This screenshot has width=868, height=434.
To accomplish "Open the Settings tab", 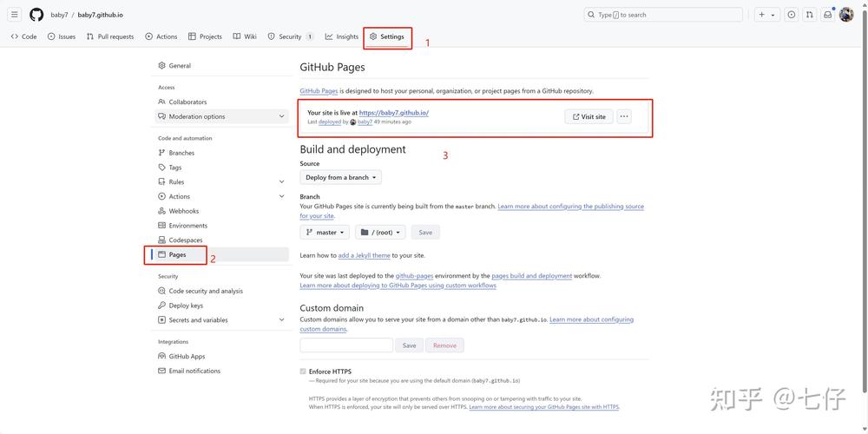I will [387, 36].
